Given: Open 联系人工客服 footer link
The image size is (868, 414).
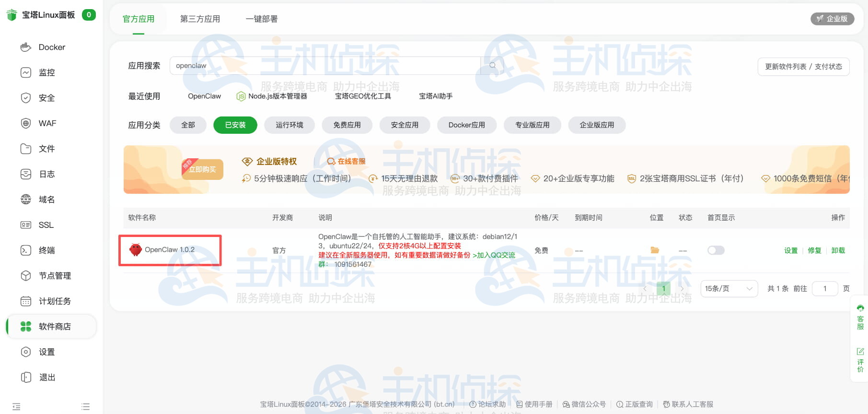Looking at the screenshot, I should pos(688,404).
